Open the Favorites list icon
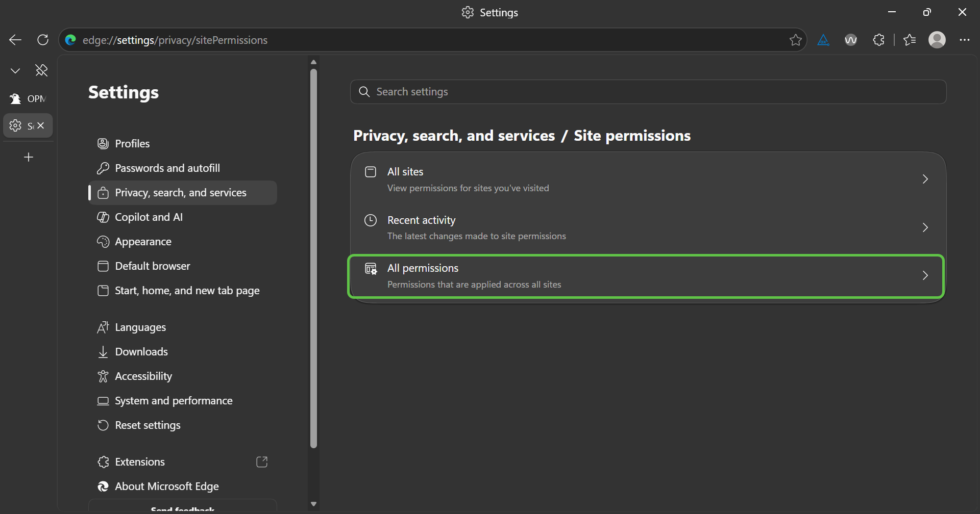The image size is (980, 514). coord(910,40)
